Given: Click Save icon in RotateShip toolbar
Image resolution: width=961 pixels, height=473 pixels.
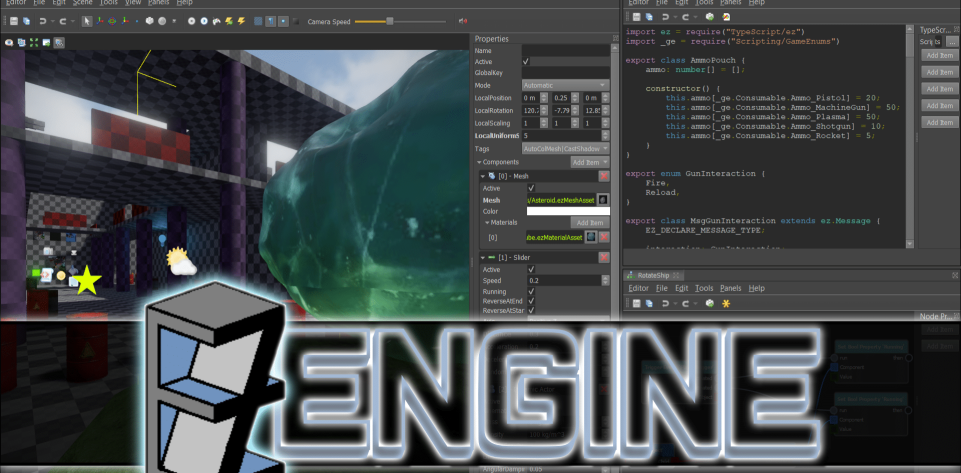Looking at the screenshot, I should [x=637, y=303].
